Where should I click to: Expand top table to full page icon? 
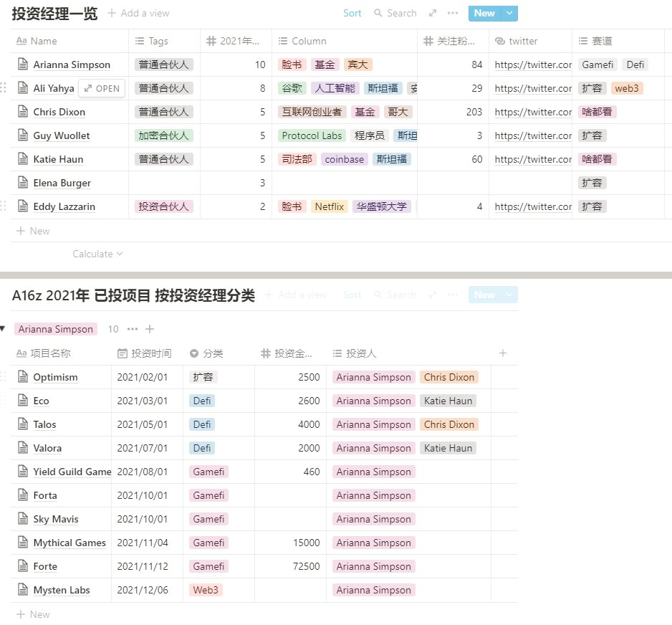(433, 13)
